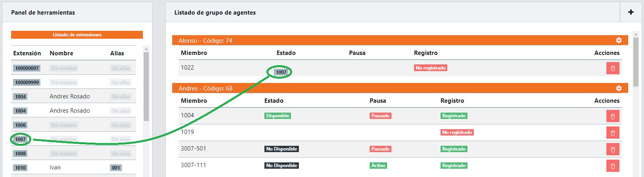This screenshot has height=177, width=644.
Task: Click the Alonso - Código: 74 group header
Action: tap(205, 41)
